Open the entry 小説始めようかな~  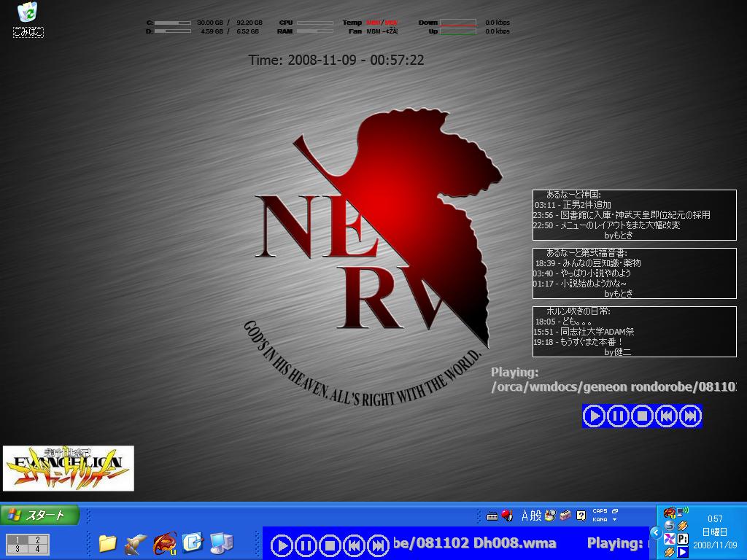[x=593, y=284]
